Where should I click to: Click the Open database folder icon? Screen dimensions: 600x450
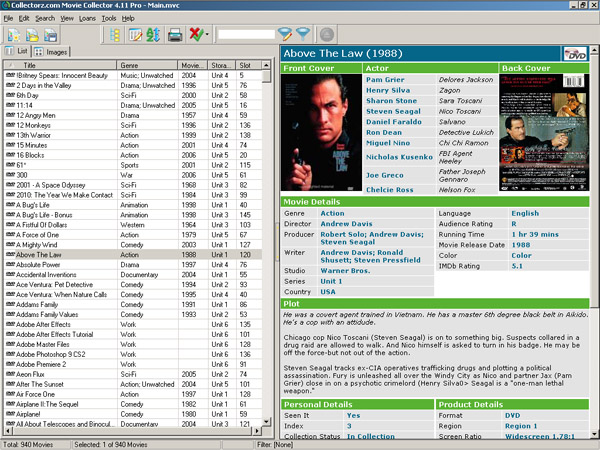32,35
